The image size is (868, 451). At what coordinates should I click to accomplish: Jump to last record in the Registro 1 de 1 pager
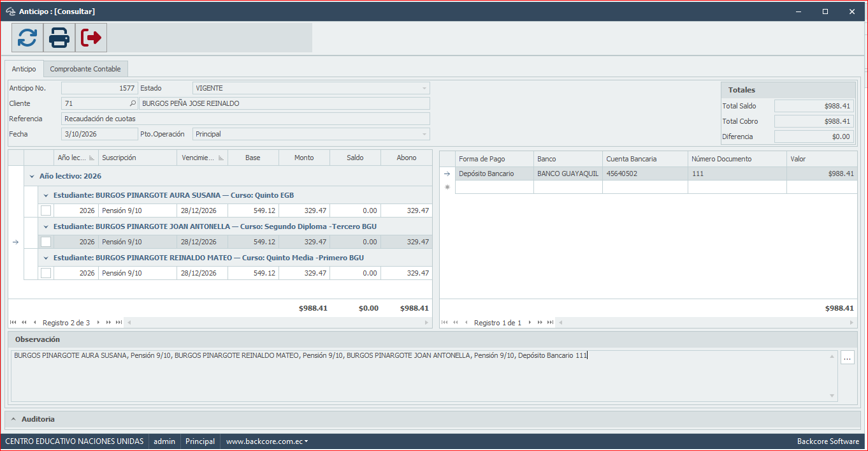(x=550, y=323)
